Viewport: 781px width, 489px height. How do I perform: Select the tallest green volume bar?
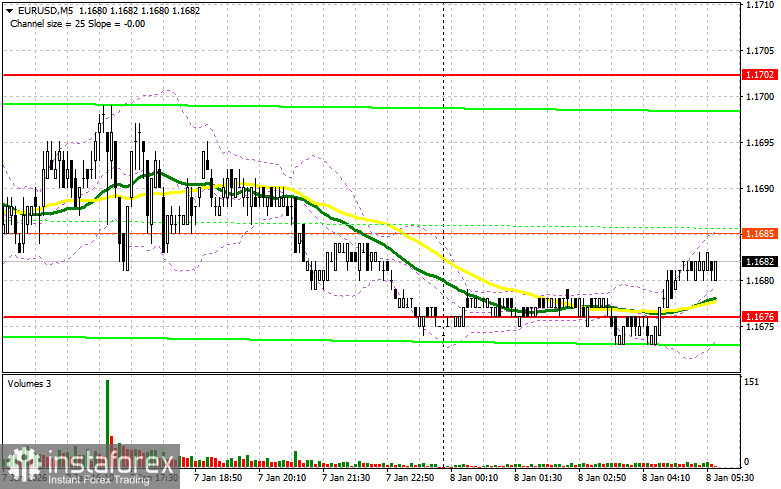[108, 424]
